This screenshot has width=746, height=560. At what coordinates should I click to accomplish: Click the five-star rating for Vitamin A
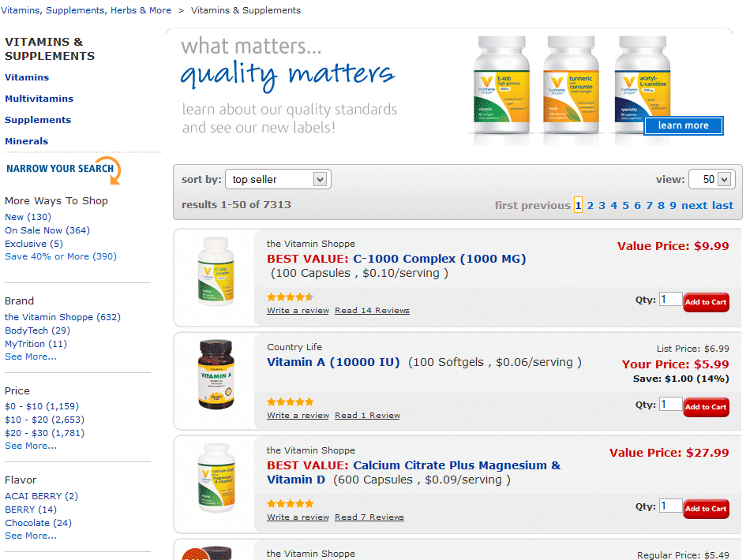click(290, 401)
